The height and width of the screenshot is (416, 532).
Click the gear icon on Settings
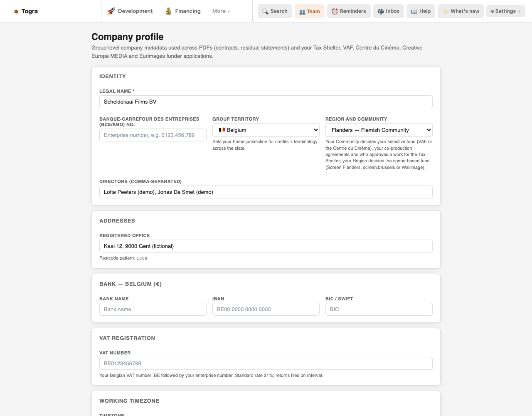click(x=493, y=11)
